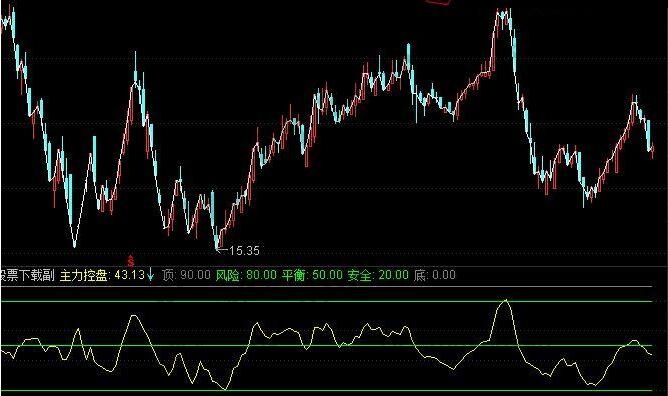Click the arrow pointing to the 15.35 low
This screenshot has height=396, width=668.
(222, 250)
